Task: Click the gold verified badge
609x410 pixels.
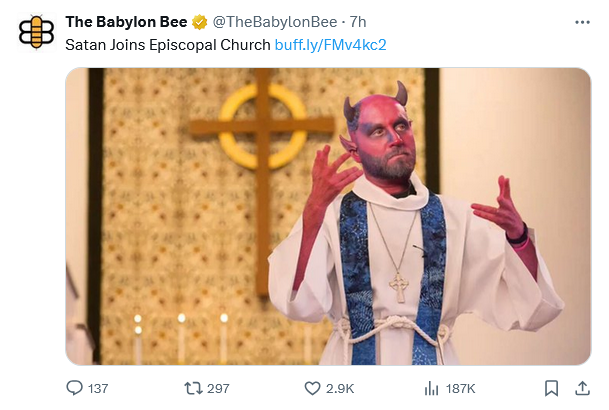Action: pyautogui.click(x=199, y=22)
